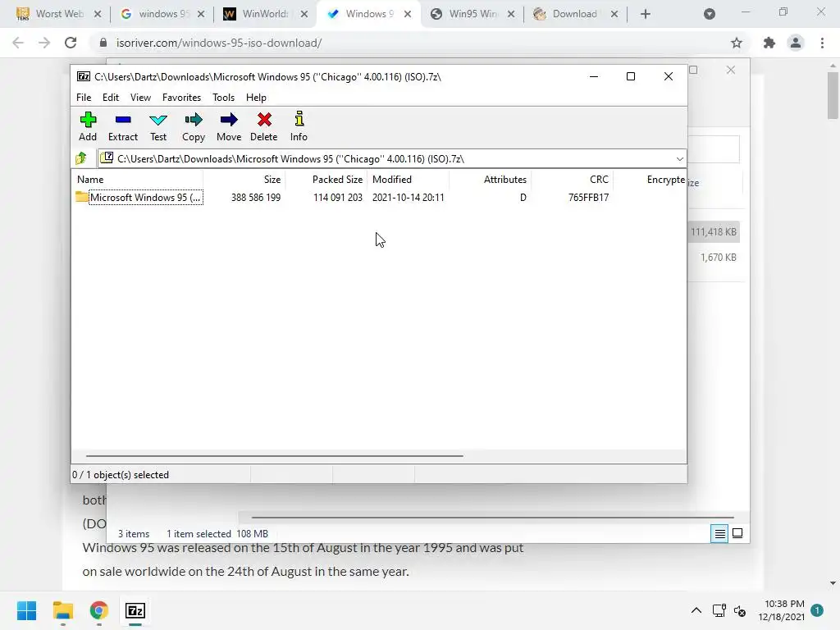Click the size value 388 586 199
The width and height of the screenshot is (840, 630).
[256, 198]
